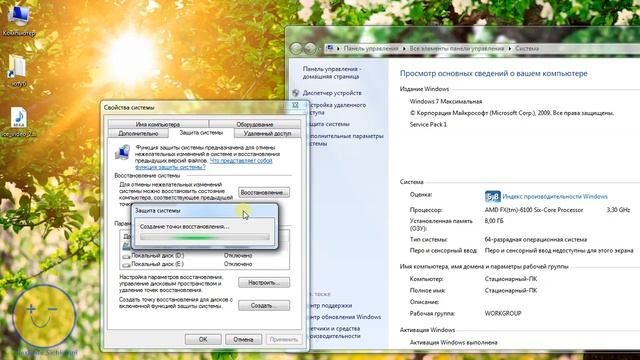
Task: Click the Отключено status for disk D:
Action: click(238, 256)
